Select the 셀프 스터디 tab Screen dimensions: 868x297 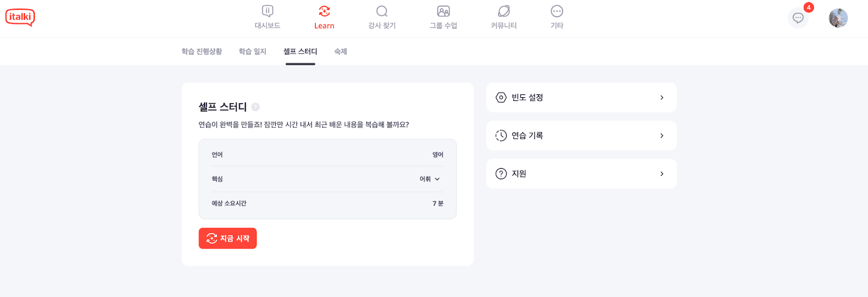[x=301, y=52]
